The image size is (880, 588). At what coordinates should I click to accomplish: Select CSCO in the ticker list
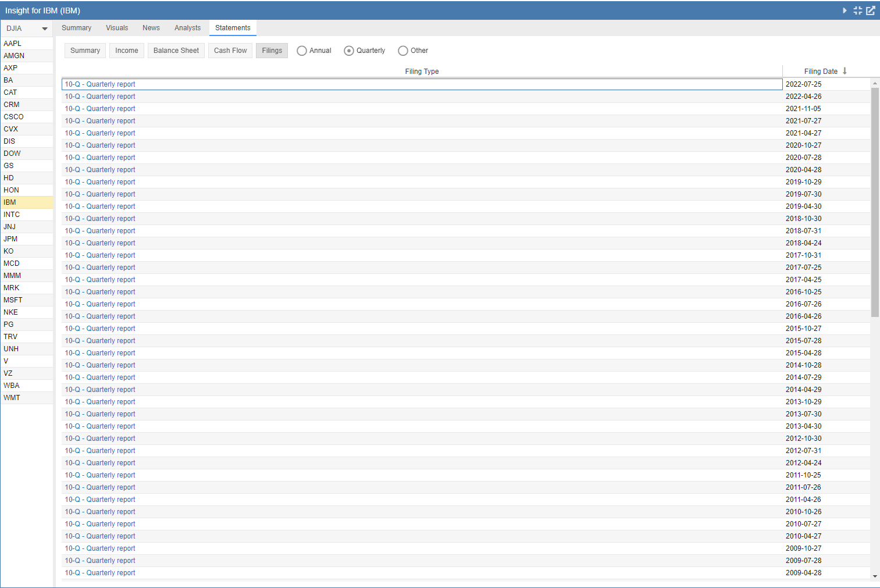click(27, 117)
